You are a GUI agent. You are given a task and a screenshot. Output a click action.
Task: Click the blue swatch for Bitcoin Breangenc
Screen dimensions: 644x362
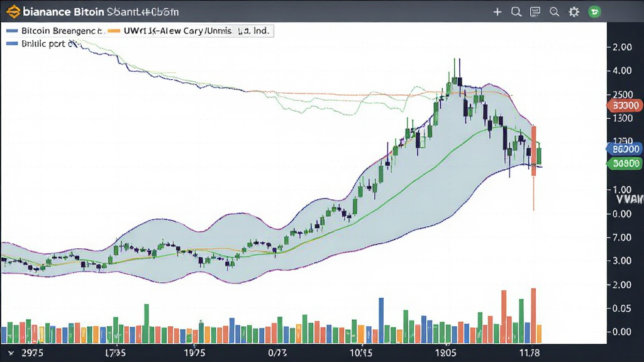pos(12,31)
